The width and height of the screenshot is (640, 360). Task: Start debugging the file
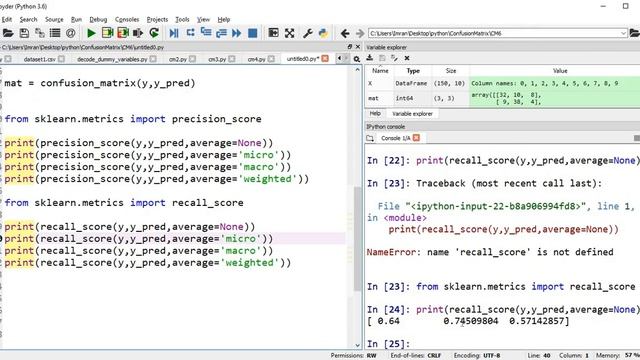(x=174, y=33)
